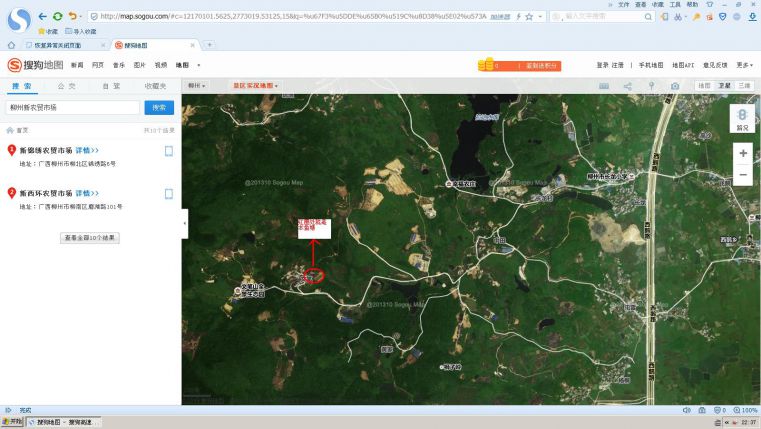Select the 收藏夹 tab in the side panel
Viewport: 761px width, 429px height.
tap(155, 86)
